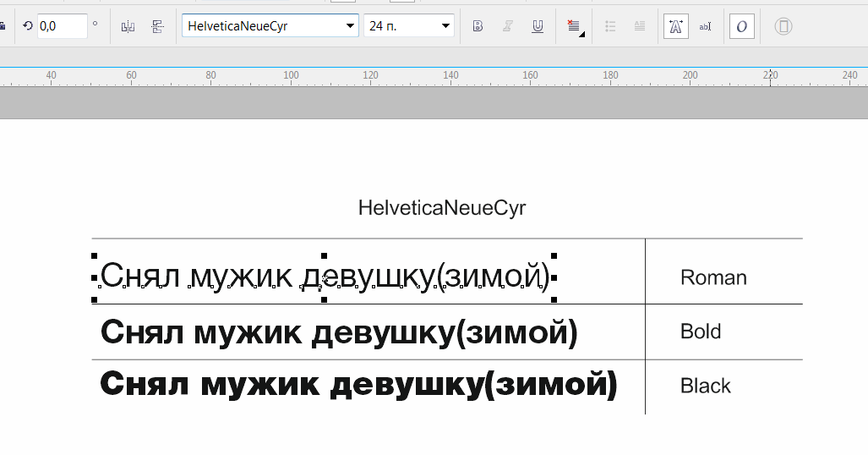Edit the rotation angle field showing 0,0
868x455 pixels.
click(62, 26)
